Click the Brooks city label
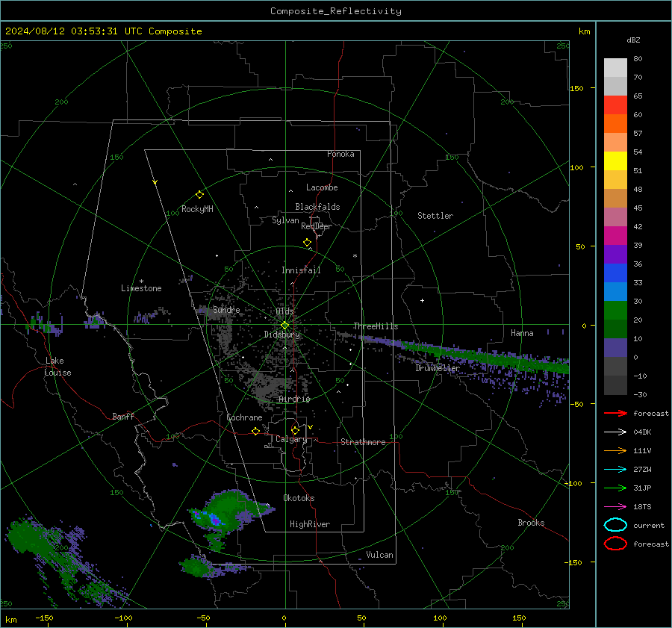This screenshot has width=672, height=628. pos(531,523)
